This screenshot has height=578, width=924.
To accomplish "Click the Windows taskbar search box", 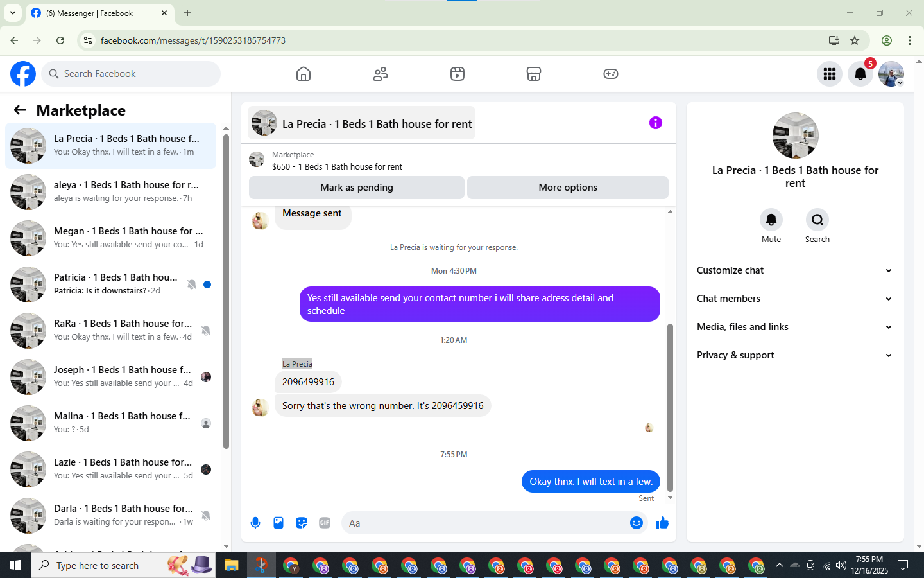I will [123, 565].
